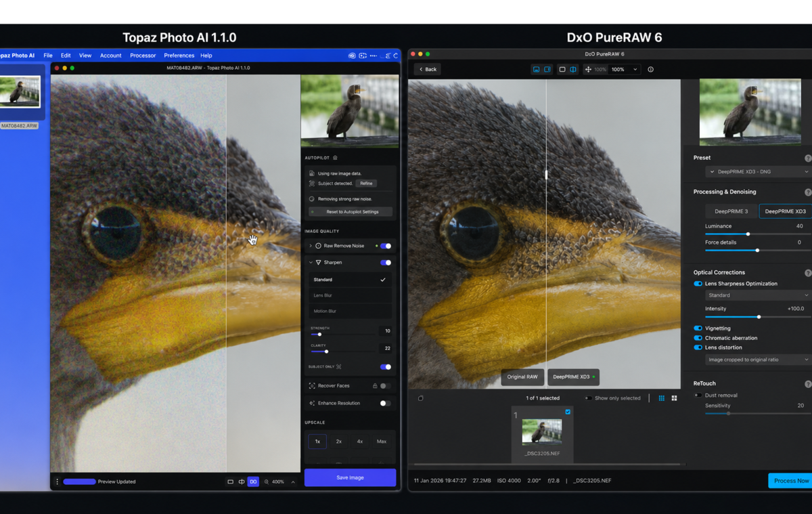Viewport: 812px width, 514px height.
Task: Switch Topaz to split view mode
Action: point(242,482)
